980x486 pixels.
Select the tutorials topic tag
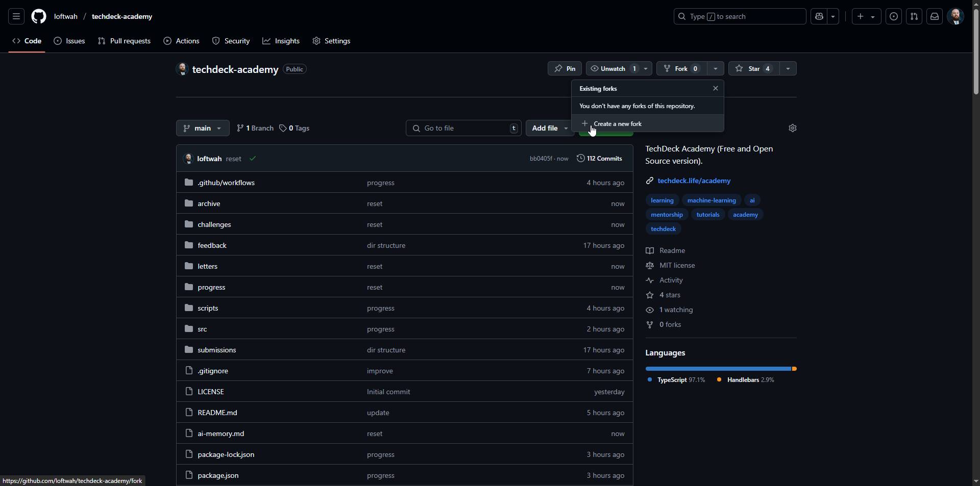tap(708, 215)
